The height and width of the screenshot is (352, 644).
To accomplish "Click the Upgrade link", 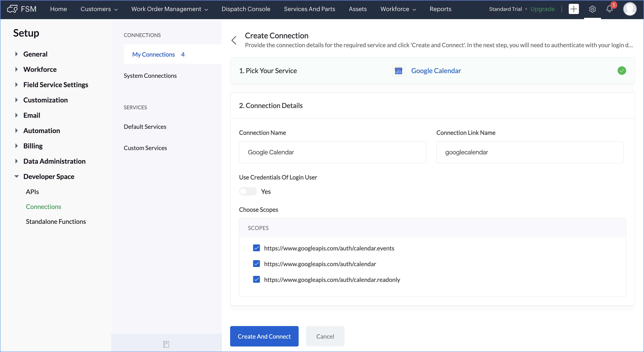I will pos(542,9).
